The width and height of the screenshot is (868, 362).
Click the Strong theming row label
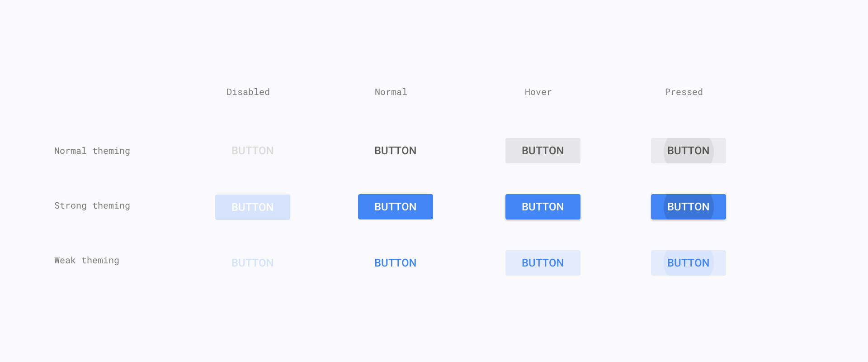92,206
